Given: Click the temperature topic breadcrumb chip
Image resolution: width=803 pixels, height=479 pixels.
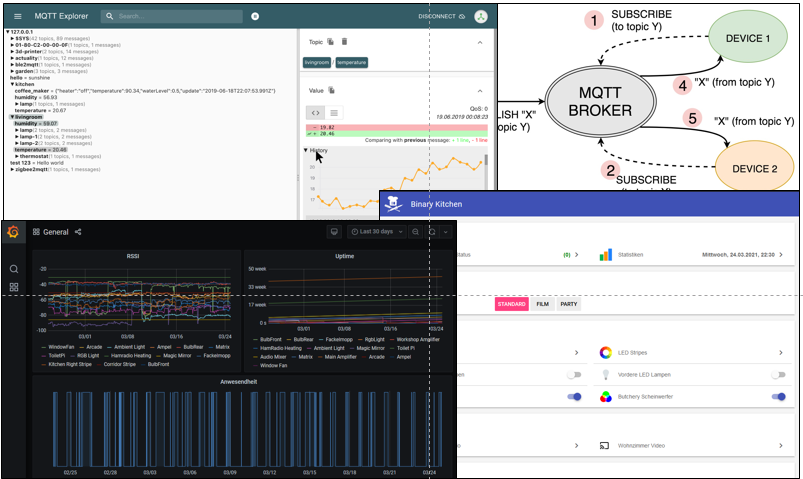Looking at the screenshot, I should [352, 63].
